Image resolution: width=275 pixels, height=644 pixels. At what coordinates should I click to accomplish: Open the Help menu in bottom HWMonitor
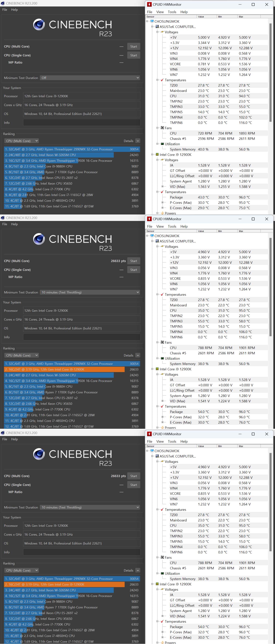(x=184, y=441)
